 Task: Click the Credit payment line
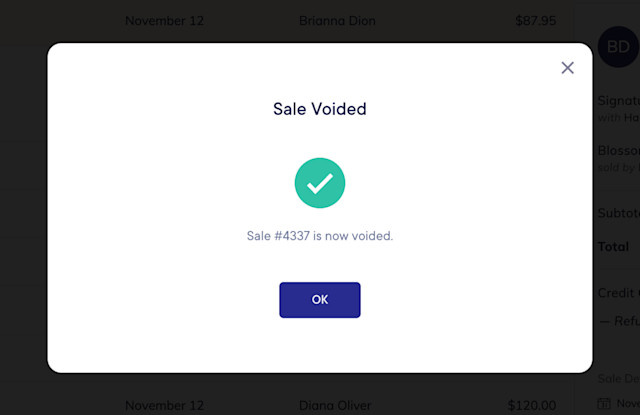[x=618, y=293]
